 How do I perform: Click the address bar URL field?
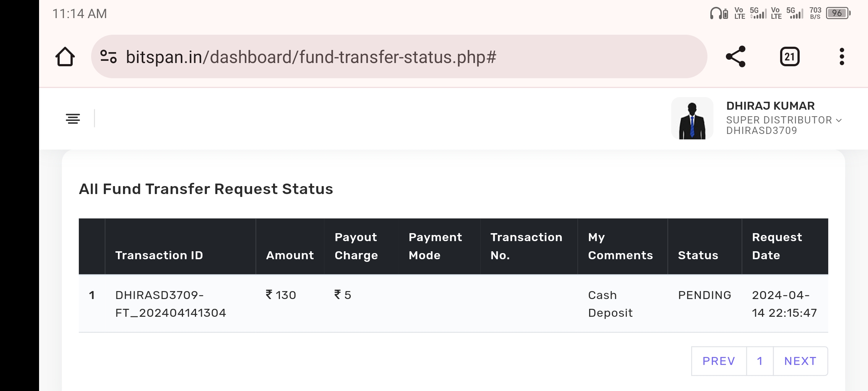[x=311, y=57]
